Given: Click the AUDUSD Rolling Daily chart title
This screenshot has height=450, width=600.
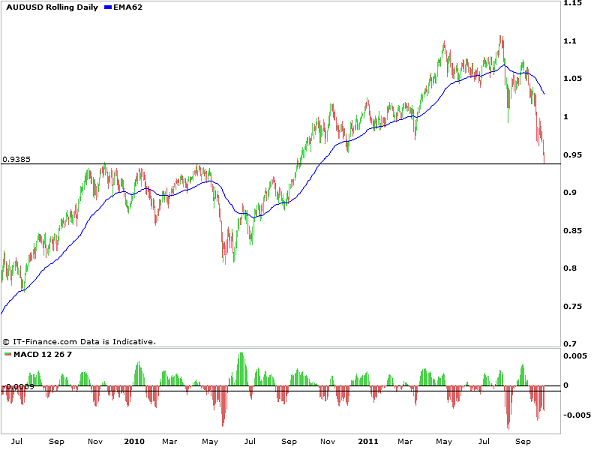Looking at the screenshot, I should point(52,7).
